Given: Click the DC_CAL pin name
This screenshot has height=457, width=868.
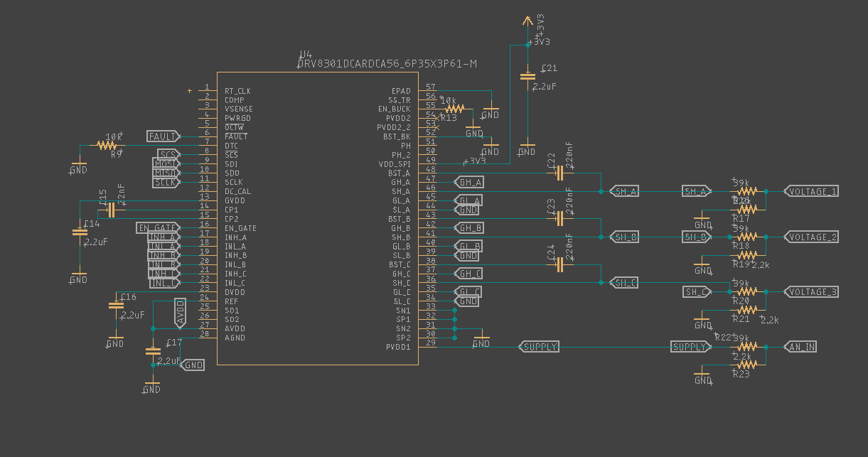Looking at the screenshot, I should (x=237, y=192).
